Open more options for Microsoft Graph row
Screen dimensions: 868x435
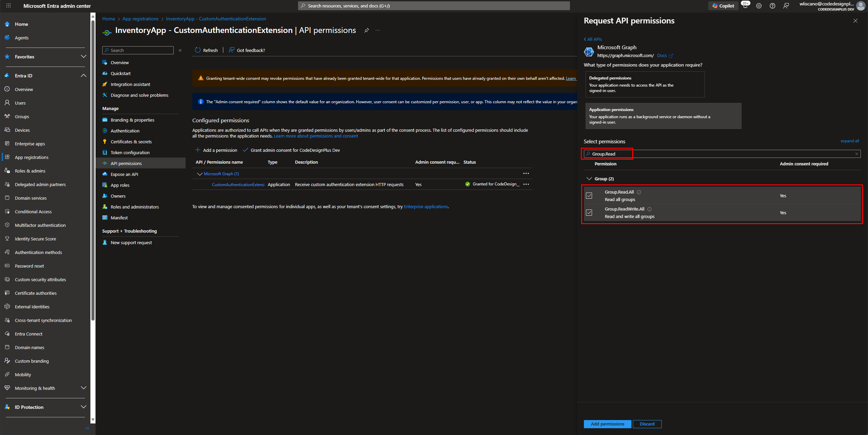[x=526, y=174]
